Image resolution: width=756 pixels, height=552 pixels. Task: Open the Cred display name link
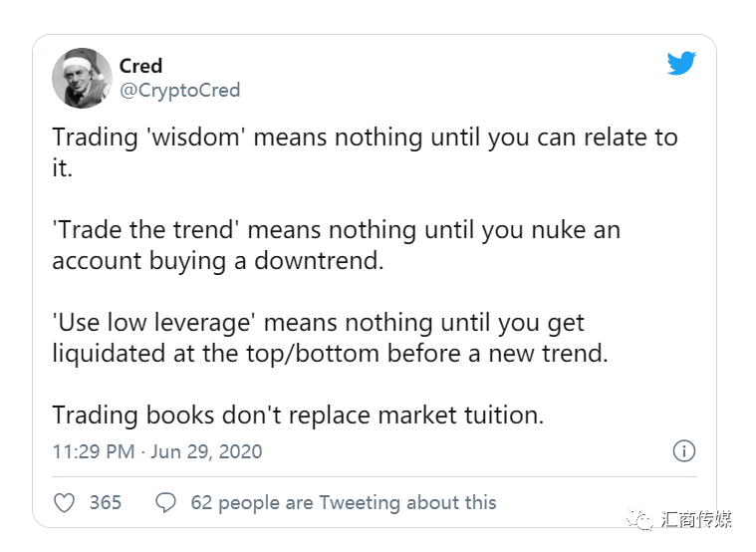(140, 66)
